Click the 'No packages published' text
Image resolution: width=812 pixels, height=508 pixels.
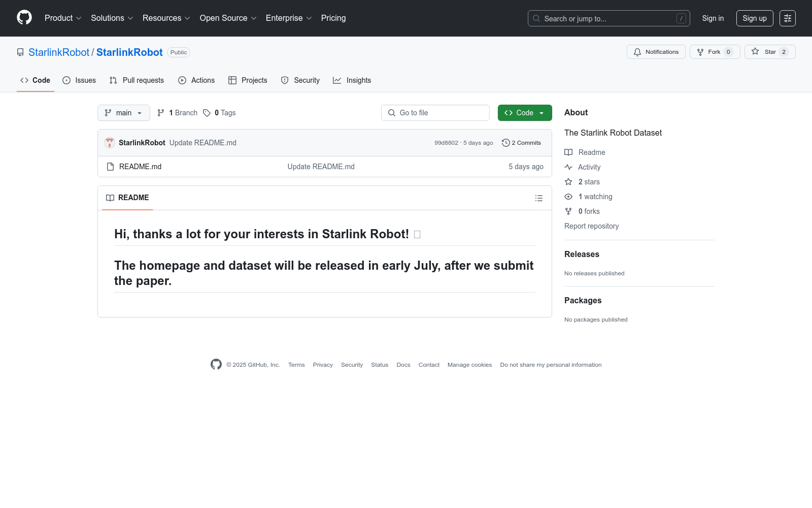pyautogui.click(x=596, y=320)
